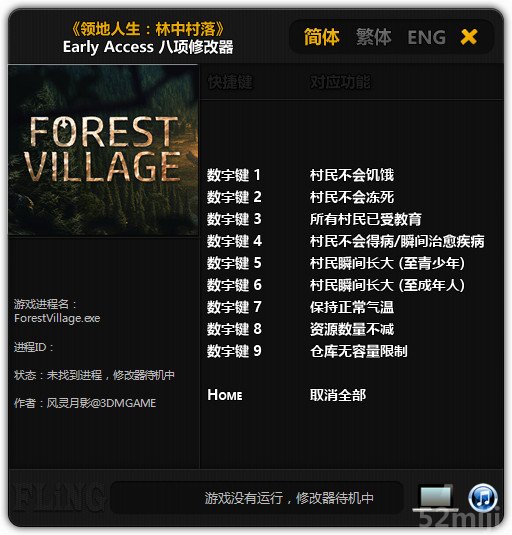
Task: Click the FLiNG logo at bottom left
Action: tap(56, 497)
